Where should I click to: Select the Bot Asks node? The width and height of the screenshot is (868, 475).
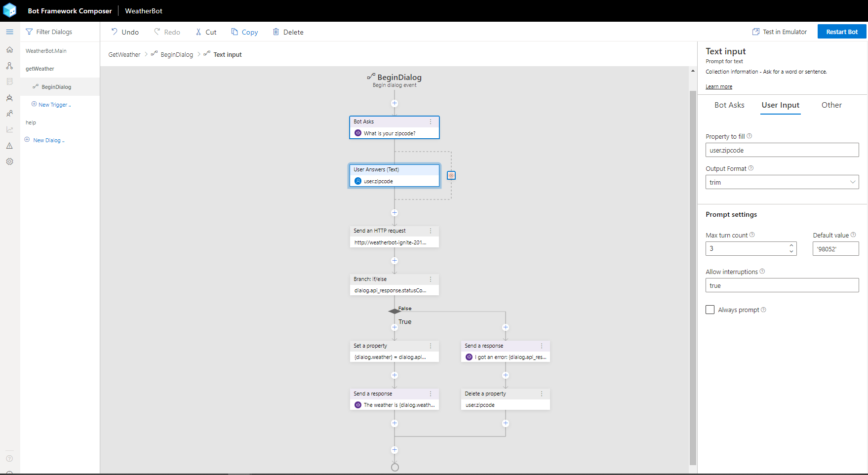395,127
